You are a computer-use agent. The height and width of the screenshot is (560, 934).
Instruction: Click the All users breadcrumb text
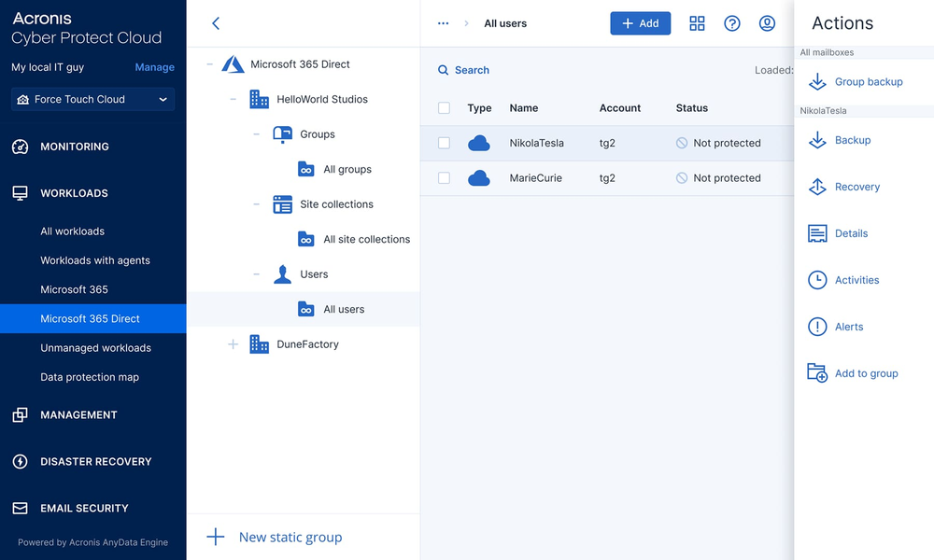point(505,23)
